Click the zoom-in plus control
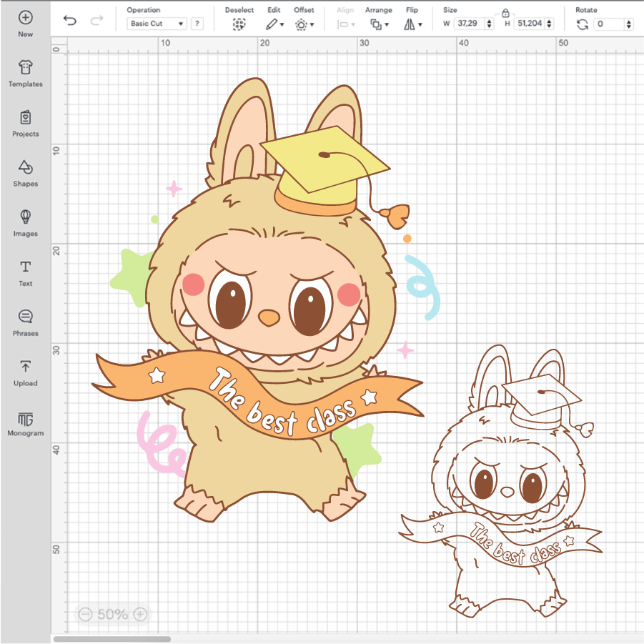The image size is (644, 644). (140, 614)
